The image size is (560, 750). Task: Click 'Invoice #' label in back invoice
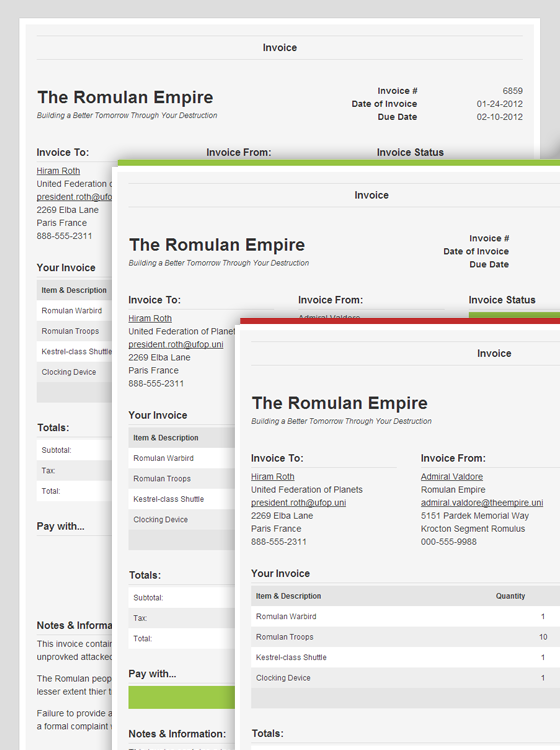(397, 91)
